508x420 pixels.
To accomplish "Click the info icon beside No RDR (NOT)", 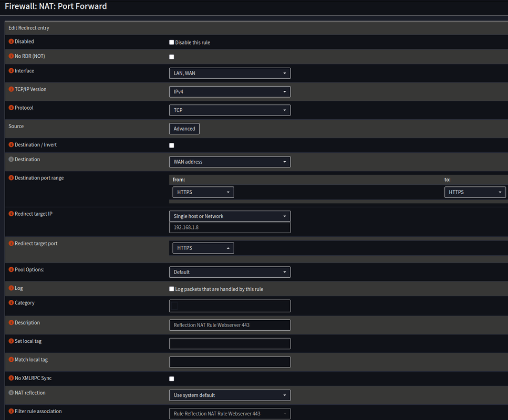I will click(11, 56).
